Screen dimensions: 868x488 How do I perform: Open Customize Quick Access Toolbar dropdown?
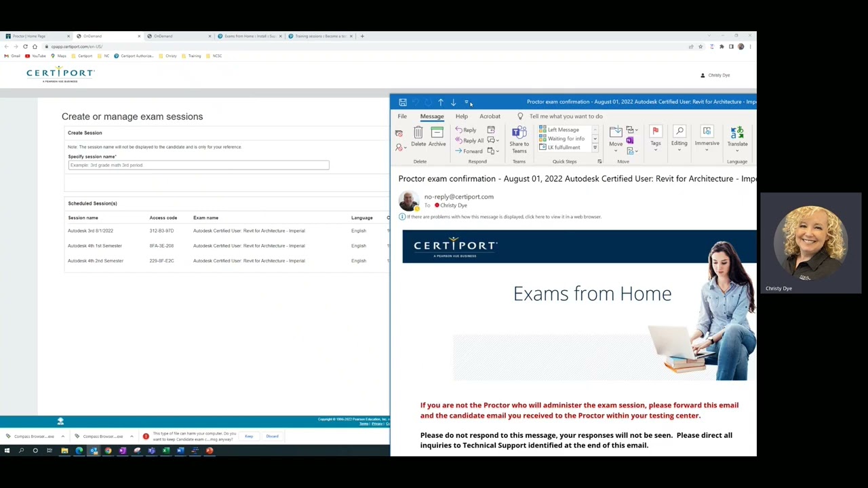click(467, 102)
